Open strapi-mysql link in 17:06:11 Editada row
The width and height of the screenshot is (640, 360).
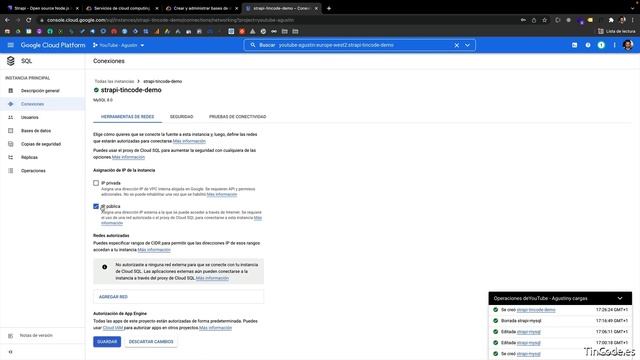[x=529, y=332]
